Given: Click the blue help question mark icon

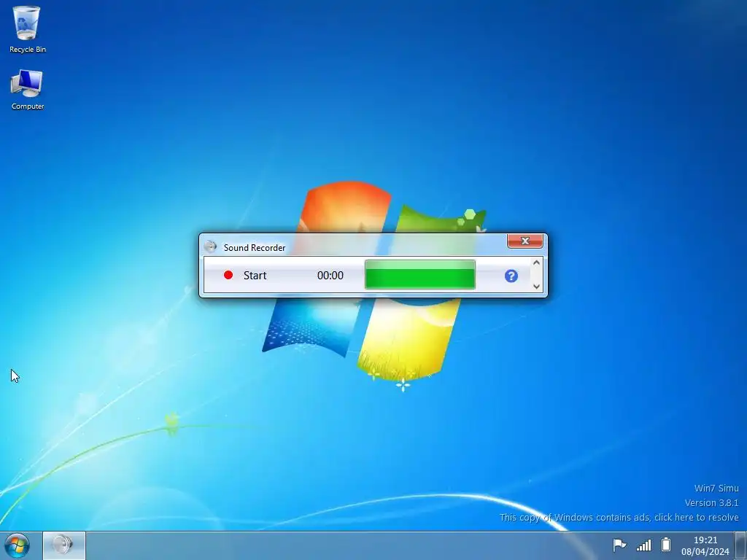Looking at the screenshot, I should click(x=511, y=276).
